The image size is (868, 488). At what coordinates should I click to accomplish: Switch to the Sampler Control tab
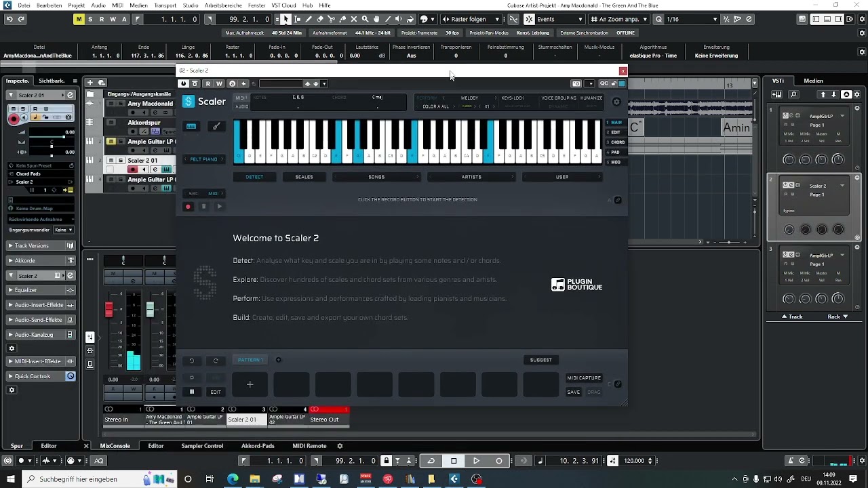pos(202,446)
